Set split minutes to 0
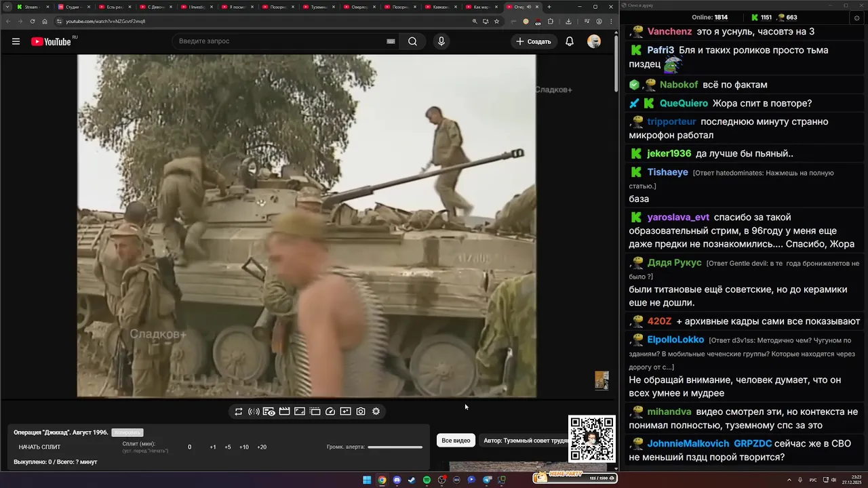868x488 pixels. tap(189, 447)
